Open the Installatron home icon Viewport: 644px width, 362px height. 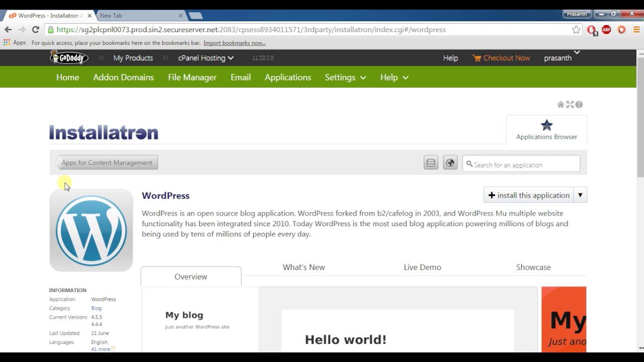[560, 105]
